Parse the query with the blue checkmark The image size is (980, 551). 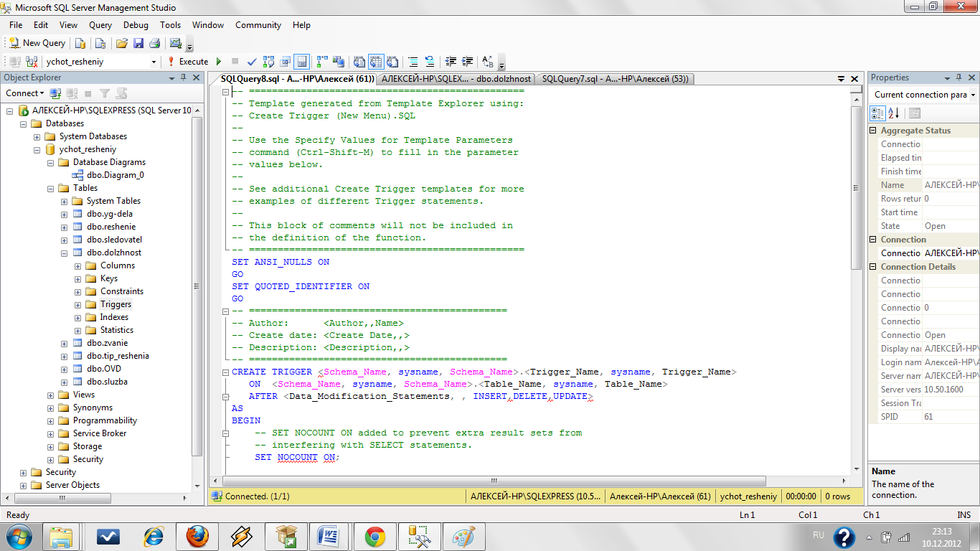pos(252,62)
